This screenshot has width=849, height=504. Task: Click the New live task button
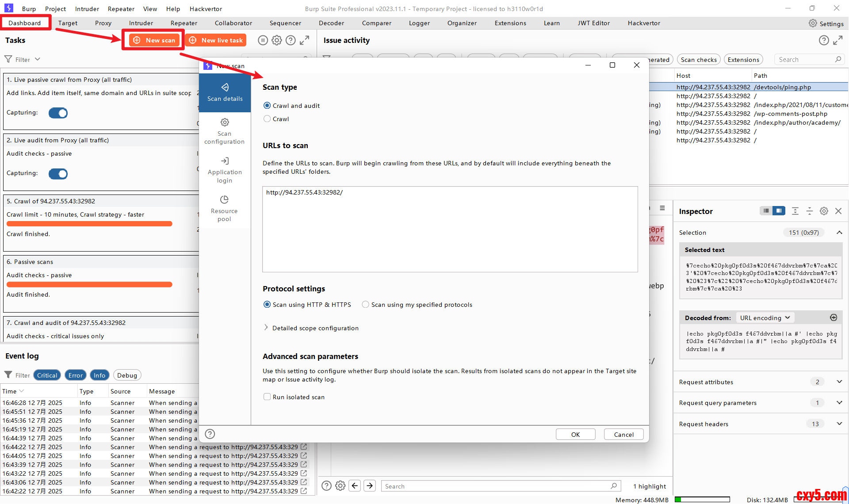pyautogui.click(x=216, y=40)
